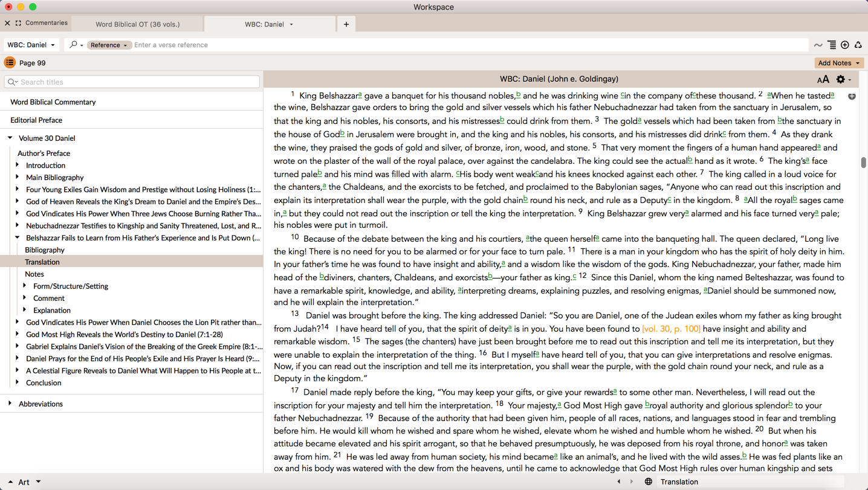Switch to Word Biblical OT (36 vols.) tab
The height and width of the screenshot is (490, 868).
pyautogui.click(x=138, y=24)
